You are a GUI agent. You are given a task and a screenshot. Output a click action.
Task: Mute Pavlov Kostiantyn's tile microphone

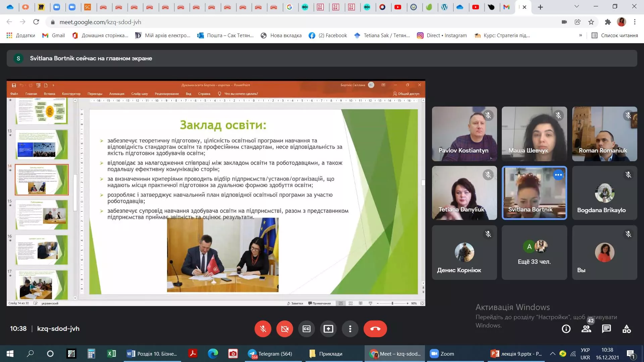(x=488, y=115)
